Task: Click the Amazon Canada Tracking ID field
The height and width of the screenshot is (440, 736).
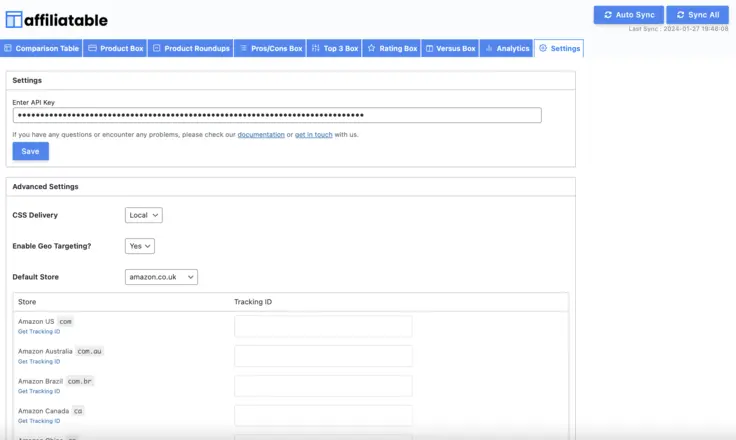Action: coord(323,416)
